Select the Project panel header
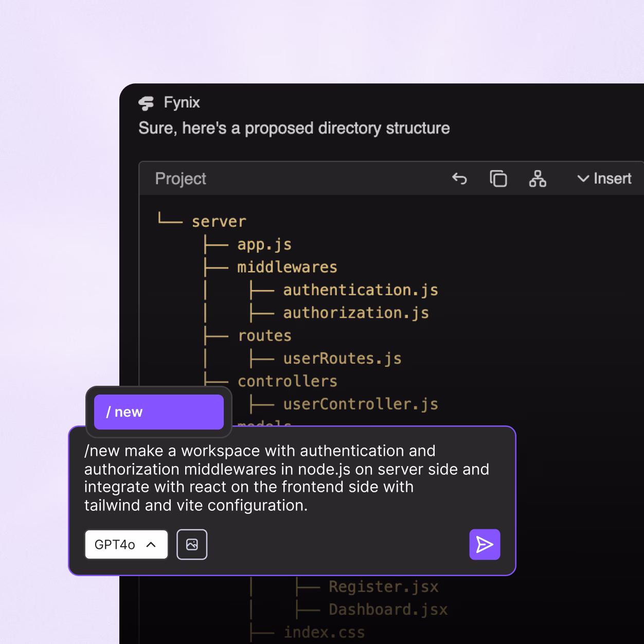The image size is (644, 644). 181,179
